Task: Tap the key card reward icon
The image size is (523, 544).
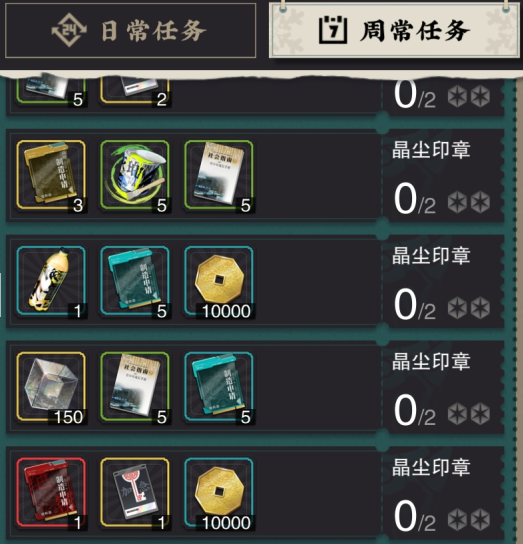Action: (x=135, y=492)
